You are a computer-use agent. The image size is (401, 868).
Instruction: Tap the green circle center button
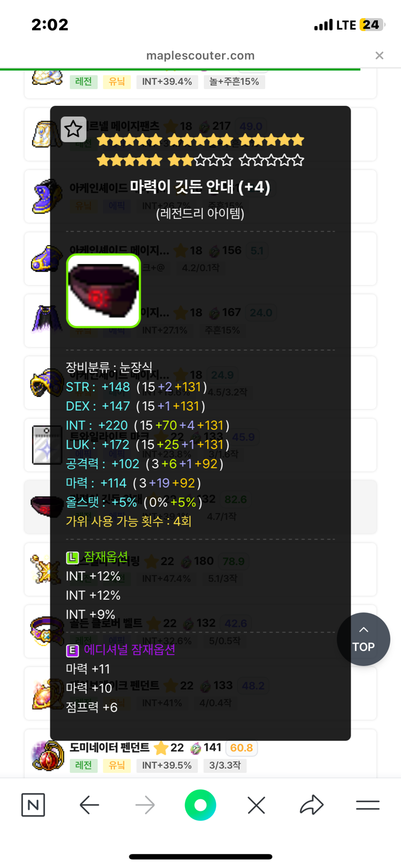pyautogui.click(x=200, y=805)
